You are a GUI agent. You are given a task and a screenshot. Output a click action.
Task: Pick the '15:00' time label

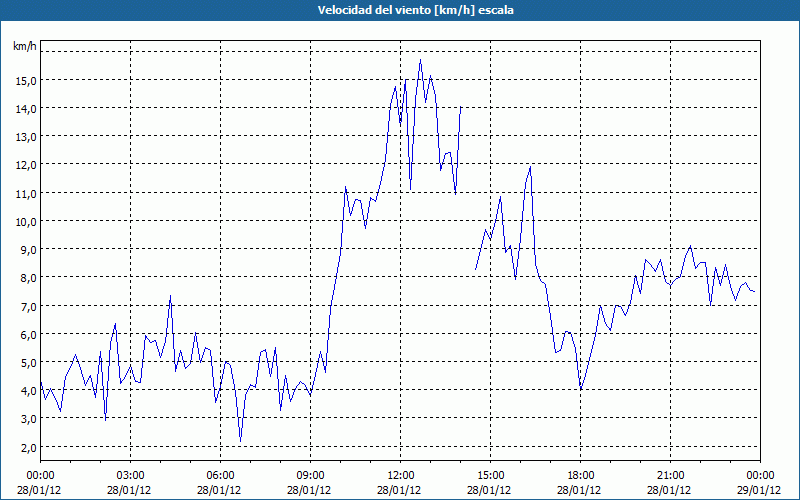point(490,476)
